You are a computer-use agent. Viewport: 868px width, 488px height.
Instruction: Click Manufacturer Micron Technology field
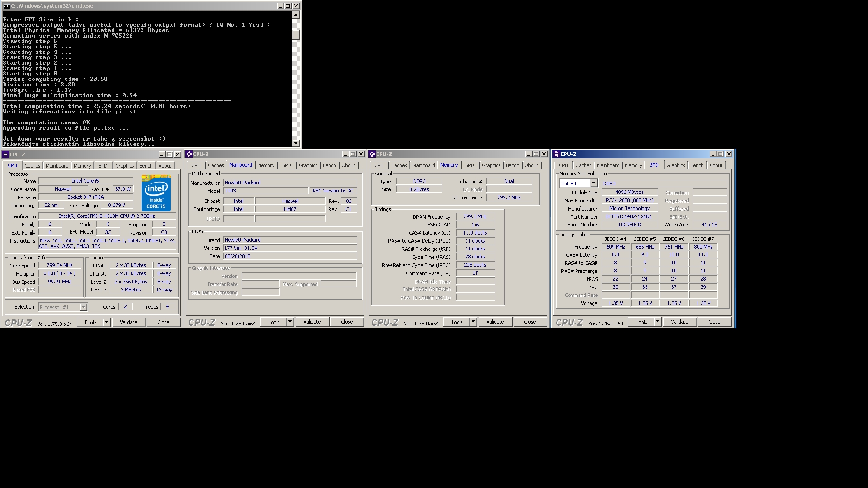click(629, 208)
